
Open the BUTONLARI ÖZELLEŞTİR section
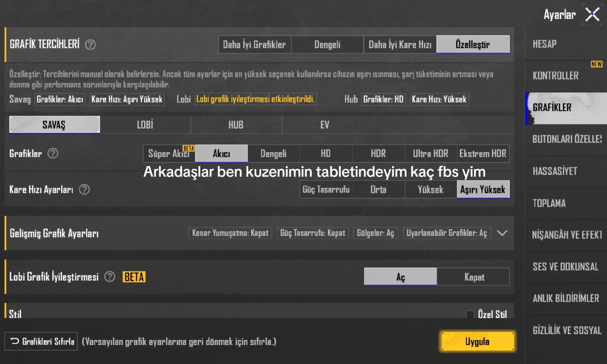pyautogui.click(x=566, y=140)
